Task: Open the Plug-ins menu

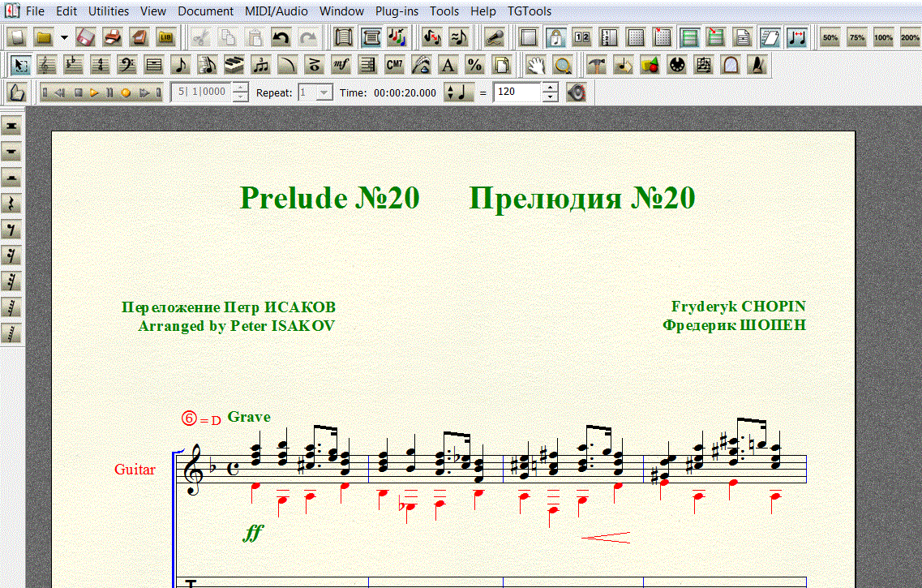Action: tap(397, 11)
